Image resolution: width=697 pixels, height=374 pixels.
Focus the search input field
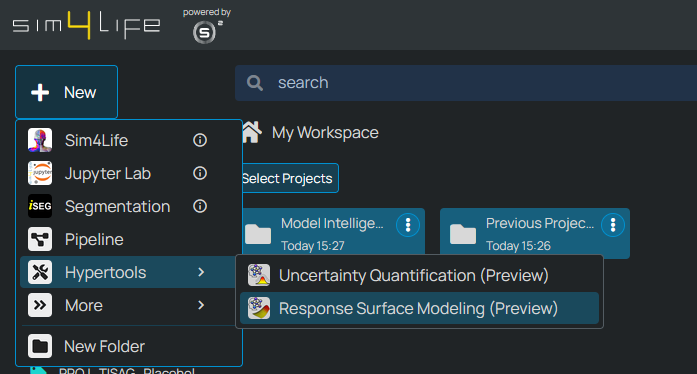466,83
